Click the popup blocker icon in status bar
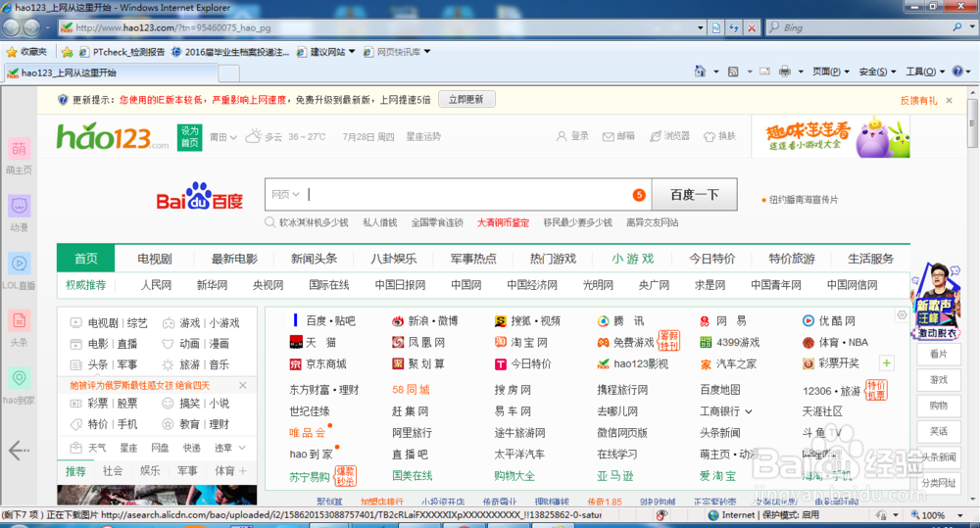 point(661,515)
